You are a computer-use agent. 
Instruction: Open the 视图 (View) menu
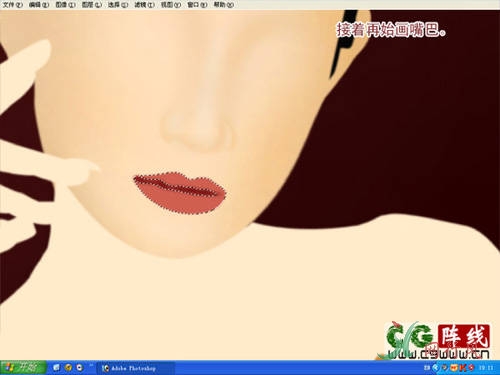[x=171, y=5]
